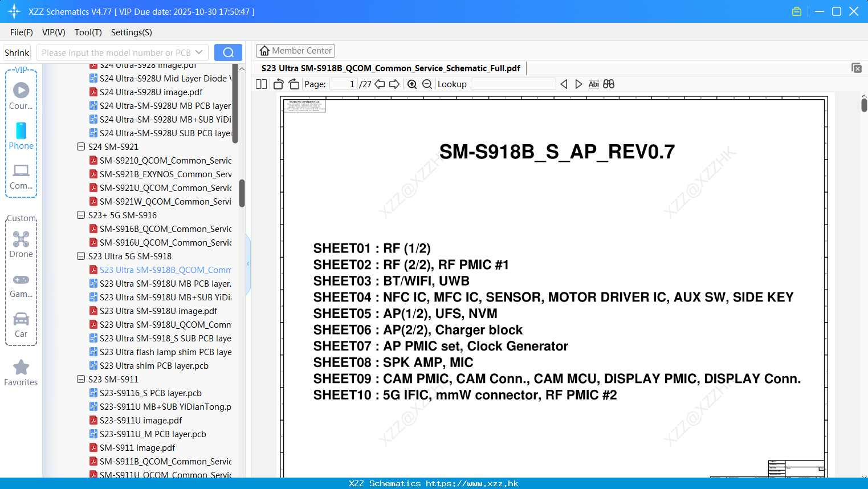
Task: Collapse the S24 SM-S921 tree node
Action: tap(81, 146)
